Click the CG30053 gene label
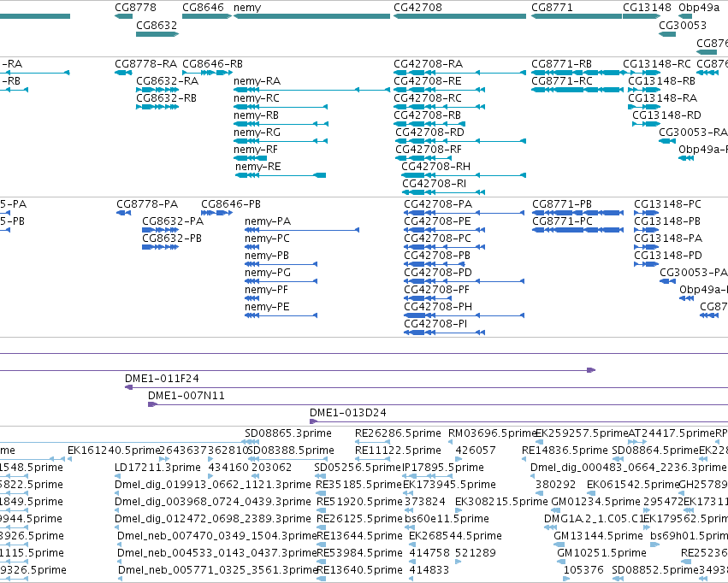Viewport: 728px width, 583px height. [683, 25]
